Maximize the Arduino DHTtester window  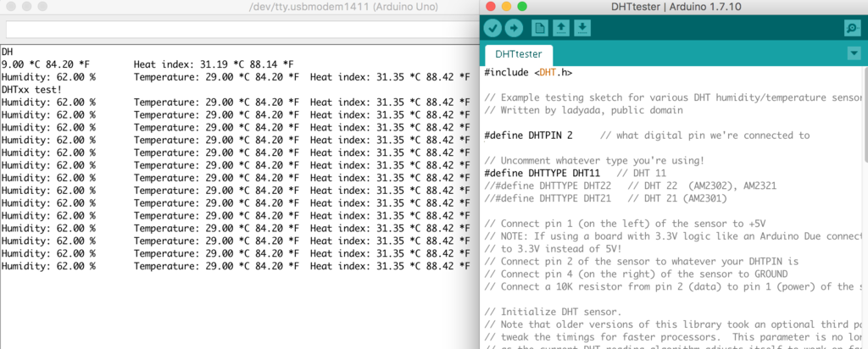(521, 7)
